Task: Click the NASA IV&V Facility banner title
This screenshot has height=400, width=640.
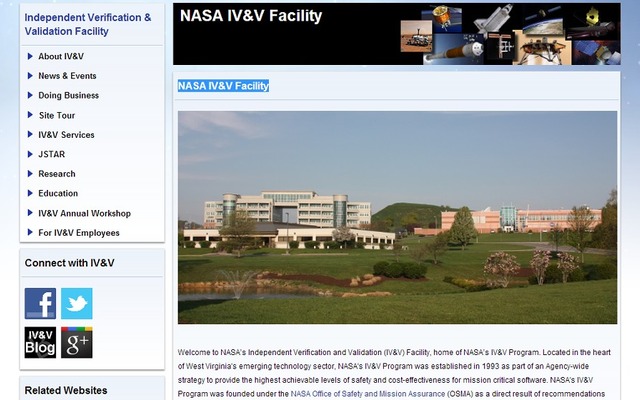Action: click(251, 16)
